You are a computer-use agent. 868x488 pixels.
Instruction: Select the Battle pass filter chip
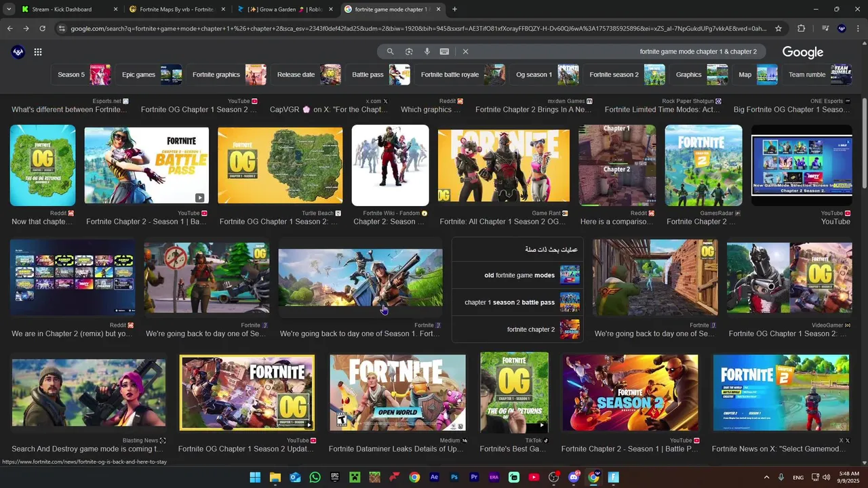click(378, 75)
